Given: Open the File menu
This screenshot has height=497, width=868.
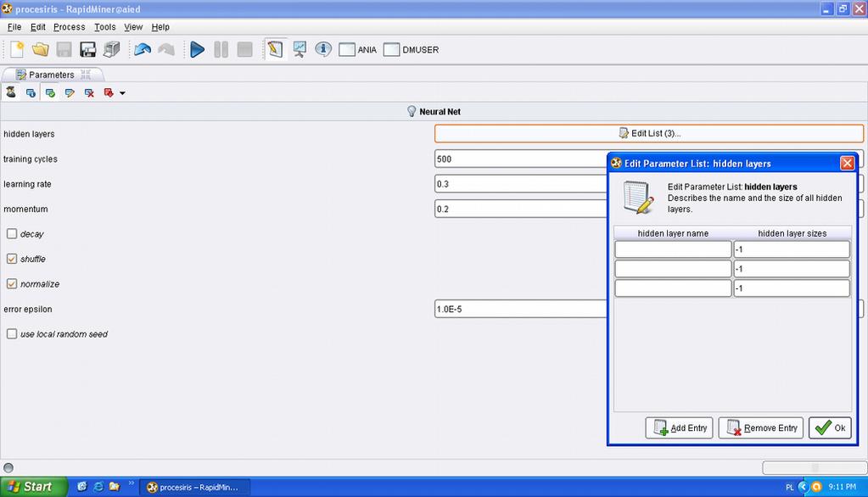Looking at the screenshot, I should pyautogui.click(x=14, y=27).
